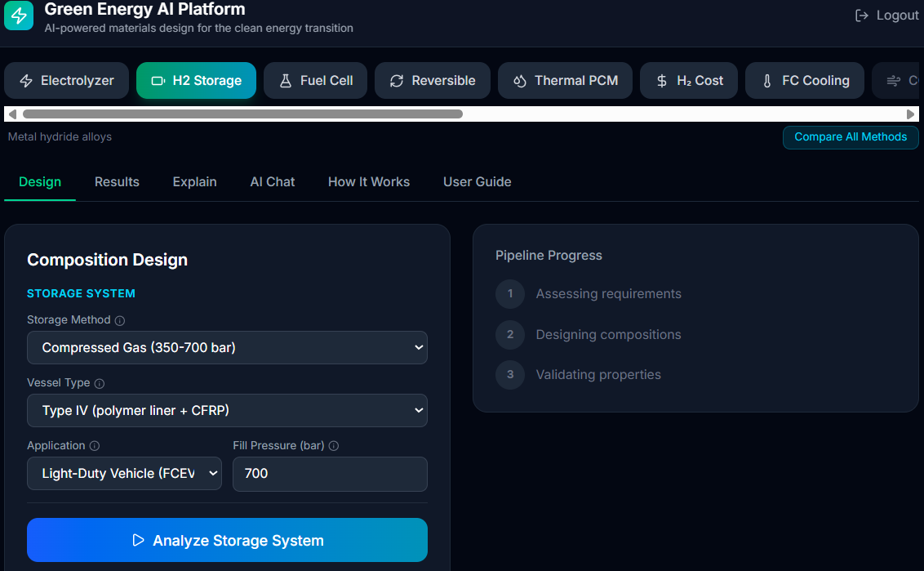The height and width of the screenshot is (571, 924).
Task: Click the 'Pipeline Progress' heading
Action: point(549,256)
